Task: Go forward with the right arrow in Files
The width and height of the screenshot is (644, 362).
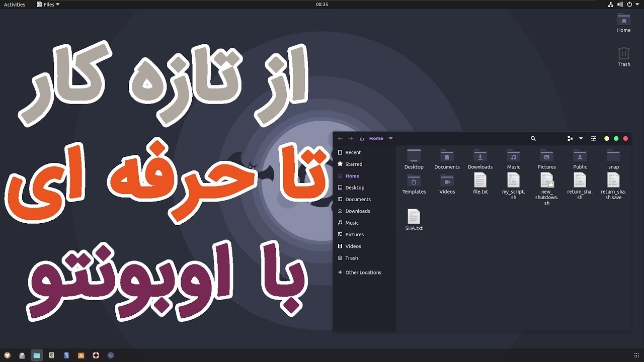Action: coord(351,138)
